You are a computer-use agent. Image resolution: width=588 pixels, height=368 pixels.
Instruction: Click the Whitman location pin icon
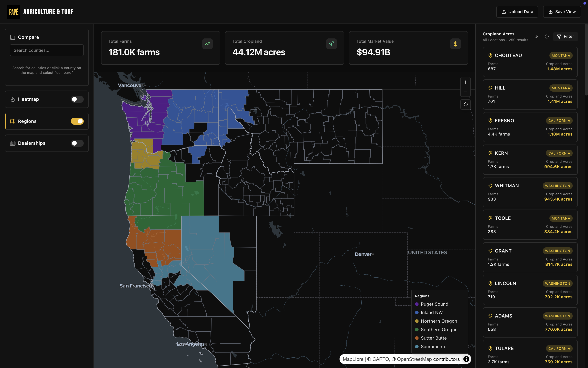coord(490,186)
